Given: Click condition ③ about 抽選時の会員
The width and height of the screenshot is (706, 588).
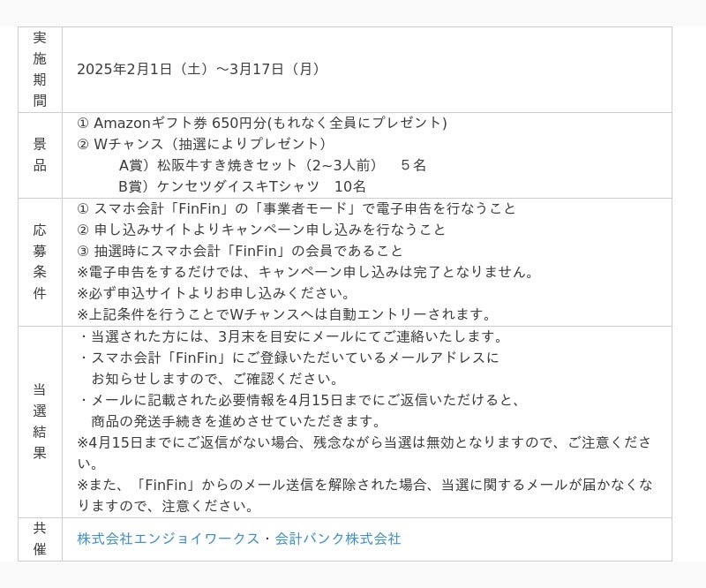Looking at the screenshot, I should point(240,251).
